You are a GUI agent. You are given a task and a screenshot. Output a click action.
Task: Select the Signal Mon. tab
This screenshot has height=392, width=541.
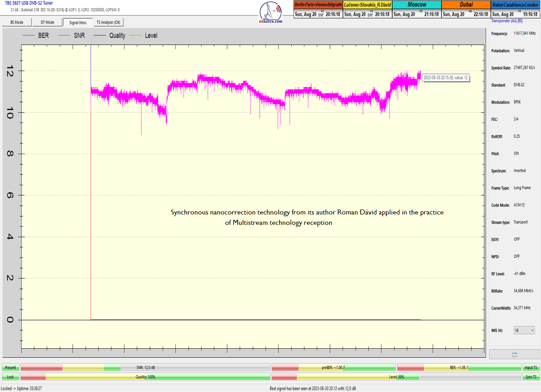tap(78, 22)
